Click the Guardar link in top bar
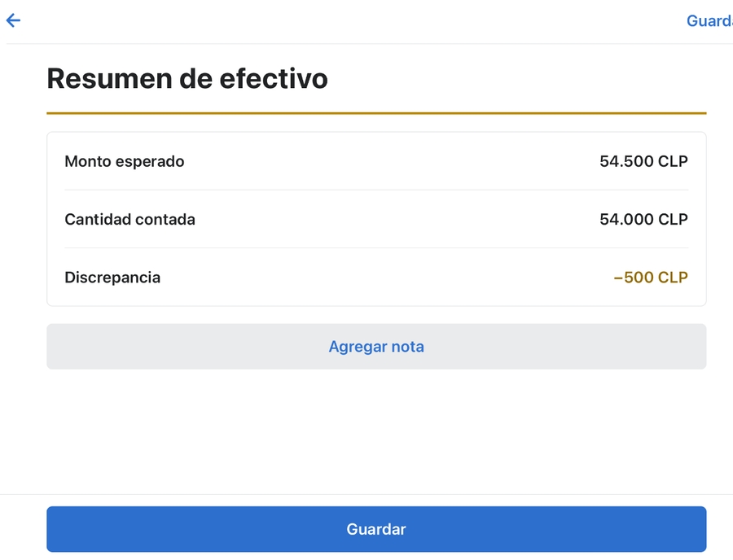This screenshot has height=560, width=733. point(709,21)
